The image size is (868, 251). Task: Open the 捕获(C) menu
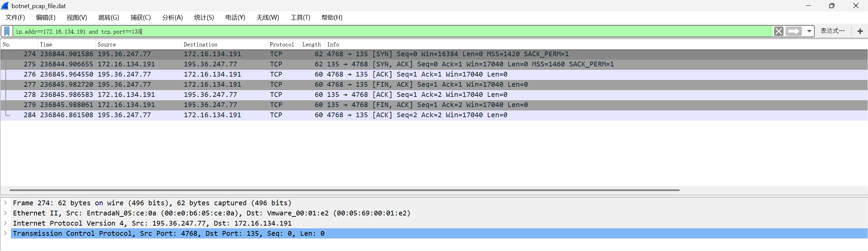(140, 18)
